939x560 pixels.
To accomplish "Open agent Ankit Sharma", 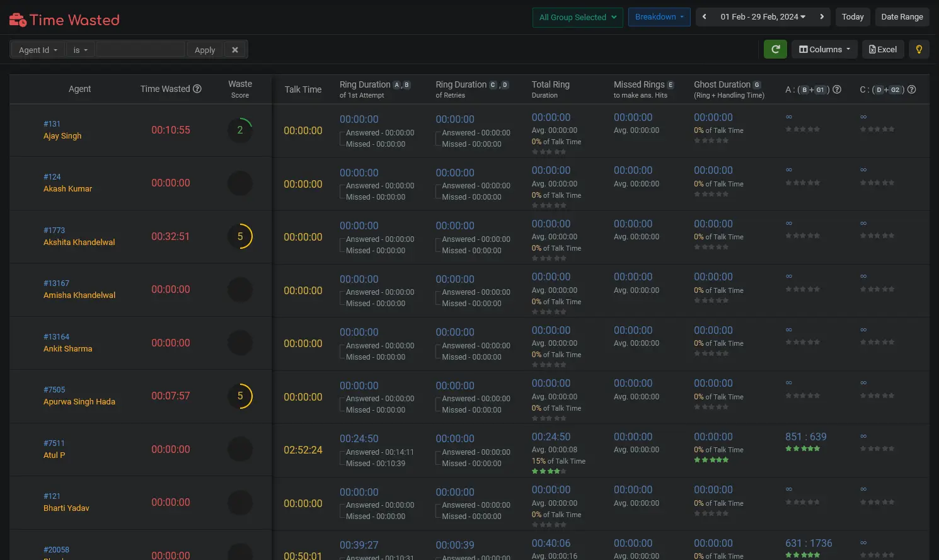I will (67, 349).
